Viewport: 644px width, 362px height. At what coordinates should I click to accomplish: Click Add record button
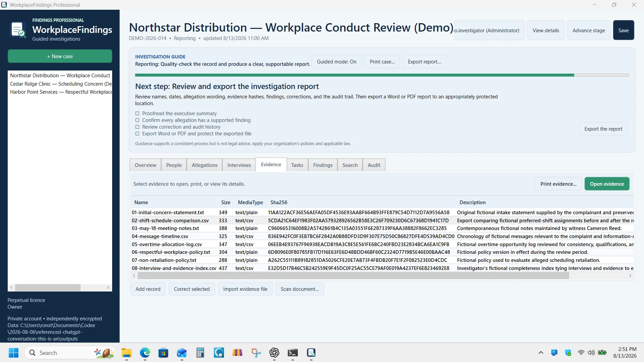tap(148, 289)
